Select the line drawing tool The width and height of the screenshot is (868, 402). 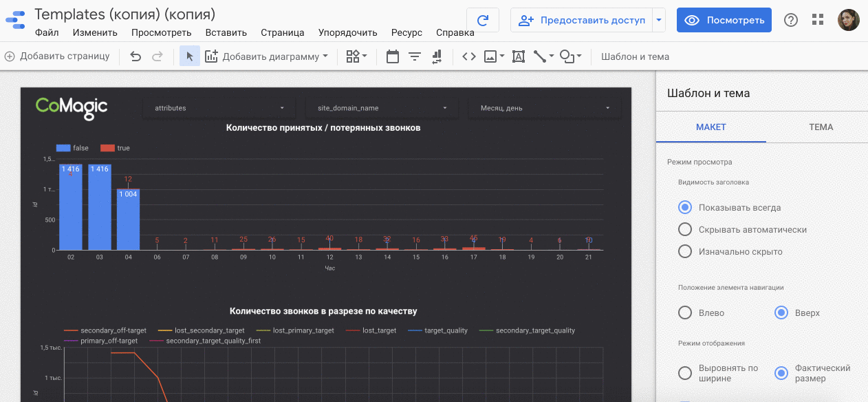point(540,56)
